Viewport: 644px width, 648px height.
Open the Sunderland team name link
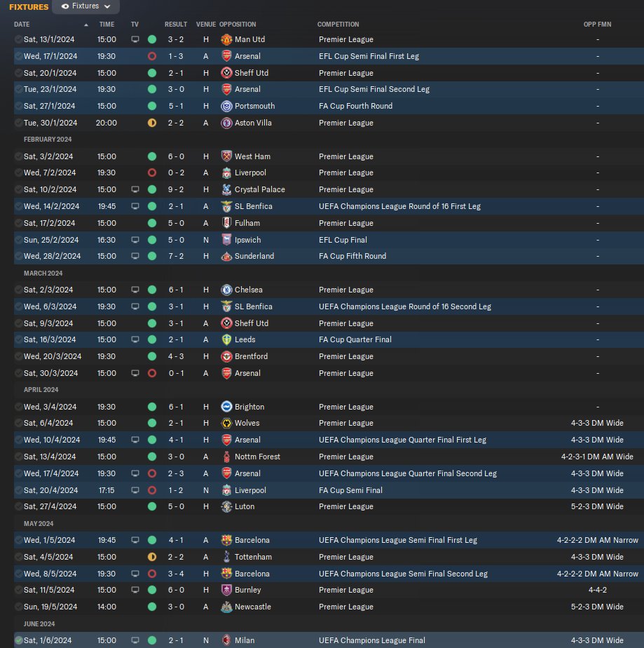(254, 256)
